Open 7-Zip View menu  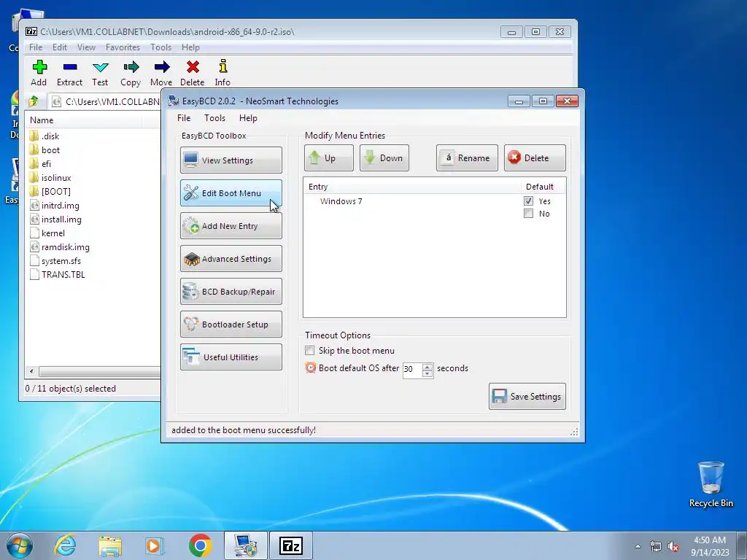[86, 47]
